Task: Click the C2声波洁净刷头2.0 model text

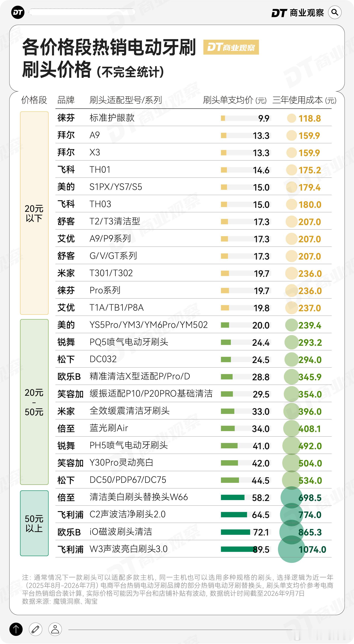Action: (128, 514)
